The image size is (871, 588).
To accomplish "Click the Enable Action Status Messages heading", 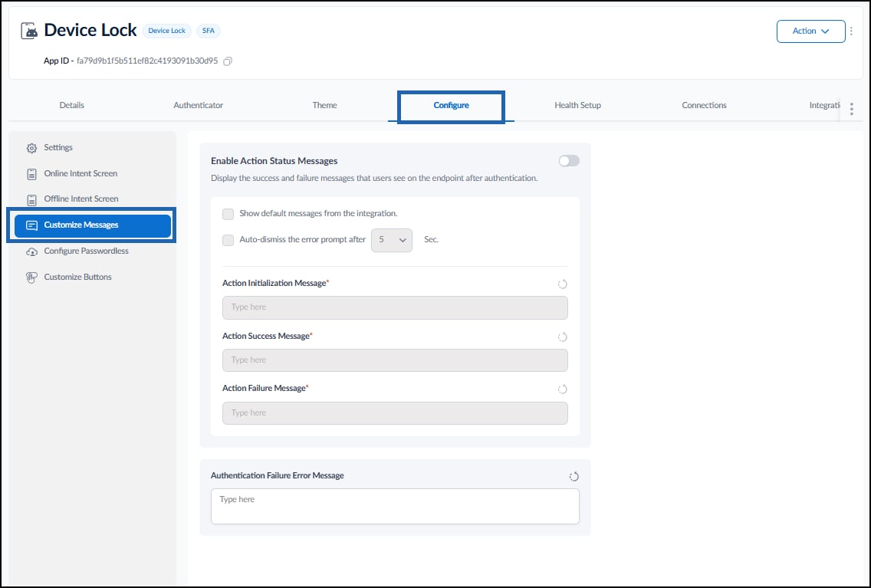I will click(x=274, y=161).
